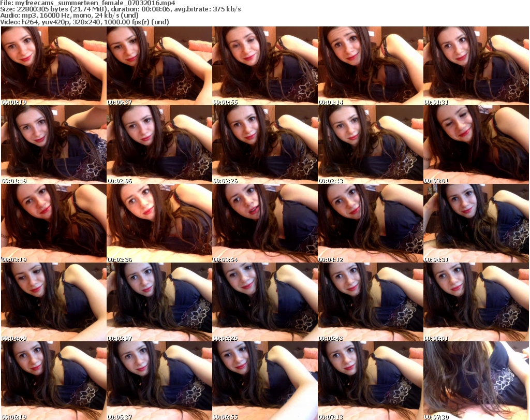This screenshot has height=420, width=530.
Task: Open the frame stamped 00:03:01
Action: click(x=476, y=144)
